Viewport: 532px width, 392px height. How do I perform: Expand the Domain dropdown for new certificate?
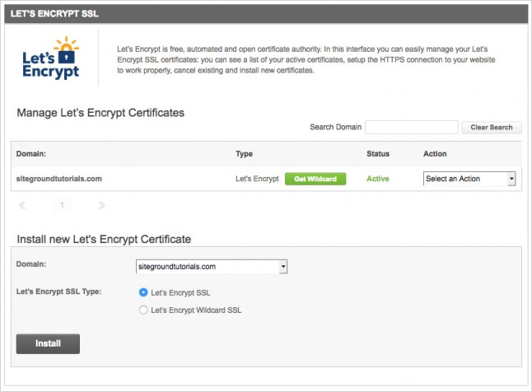[211, 267]
